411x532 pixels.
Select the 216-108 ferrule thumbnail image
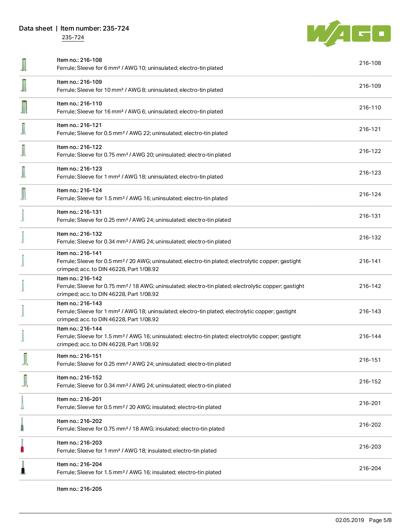pyautogui.click(x=24, y=65)
